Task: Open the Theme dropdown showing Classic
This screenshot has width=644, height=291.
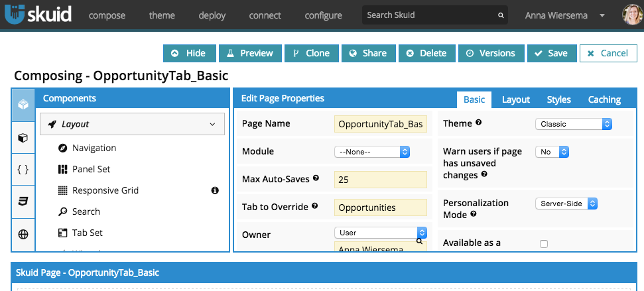Action: [x=573, y=124]
